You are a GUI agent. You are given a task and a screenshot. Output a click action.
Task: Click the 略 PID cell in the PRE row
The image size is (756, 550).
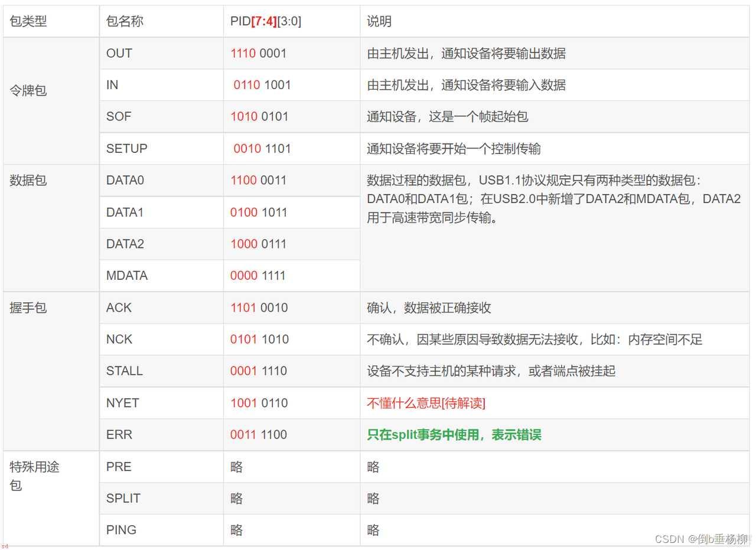pyautogui.click(x=292, y=467)
